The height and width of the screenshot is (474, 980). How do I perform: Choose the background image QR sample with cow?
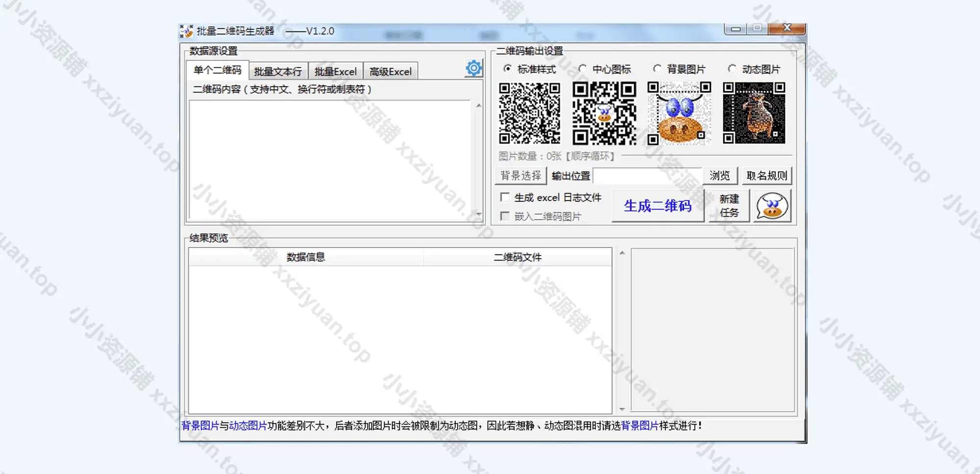[x=679, y=113]
